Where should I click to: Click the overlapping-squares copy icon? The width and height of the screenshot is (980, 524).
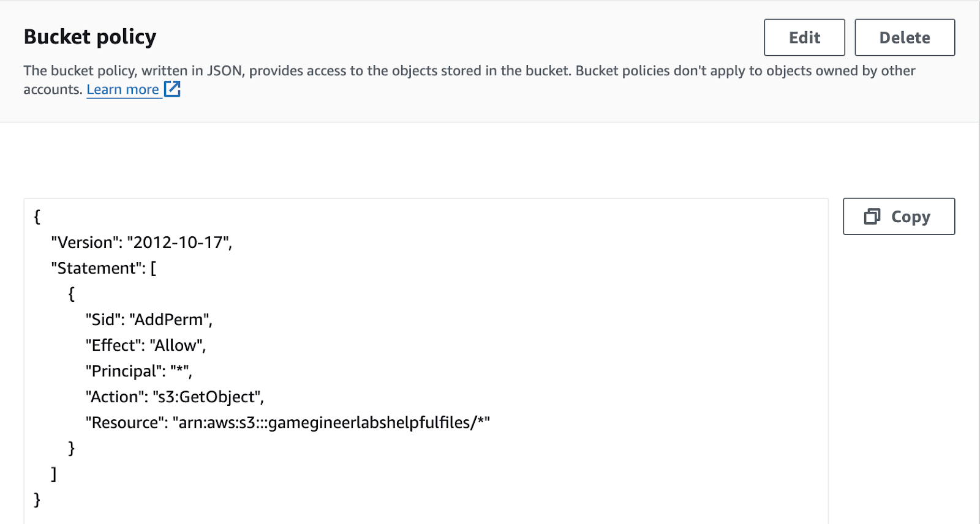click(x=872, y=216)
